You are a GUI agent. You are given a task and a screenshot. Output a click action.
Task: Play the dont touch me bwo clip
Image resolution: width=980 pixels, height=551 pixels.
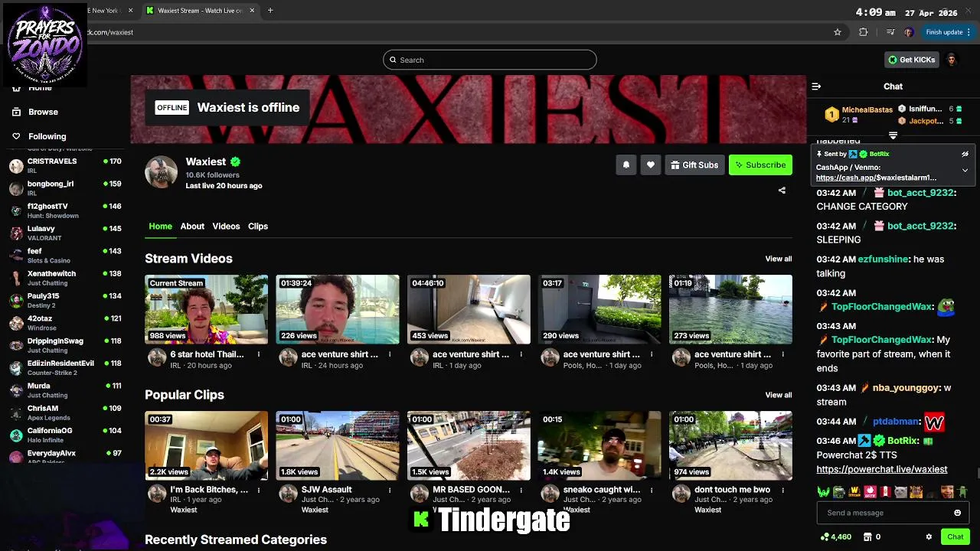click(730, 445)
